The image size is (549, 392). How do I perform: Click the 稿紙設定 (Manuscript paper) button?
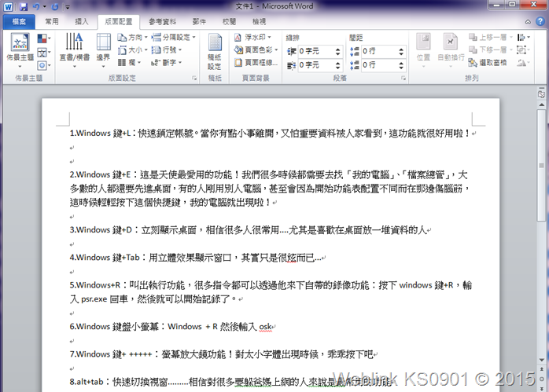[215, 51]
